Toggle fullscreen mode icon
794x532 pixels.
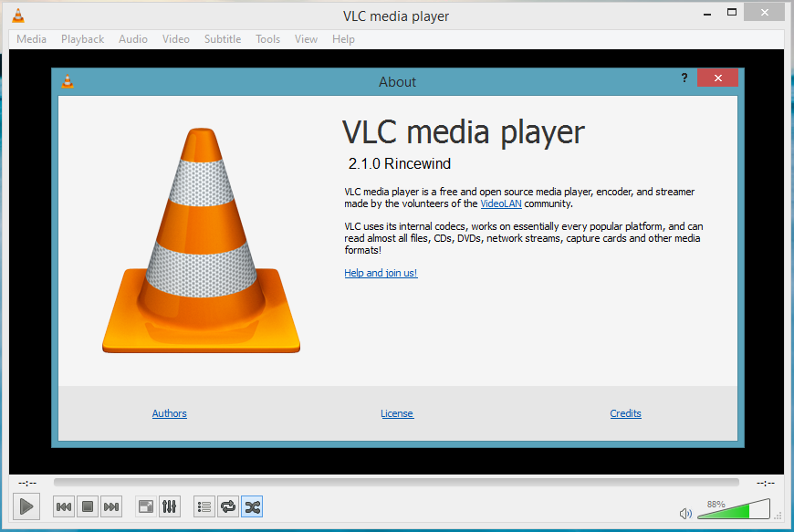point(145,506)
